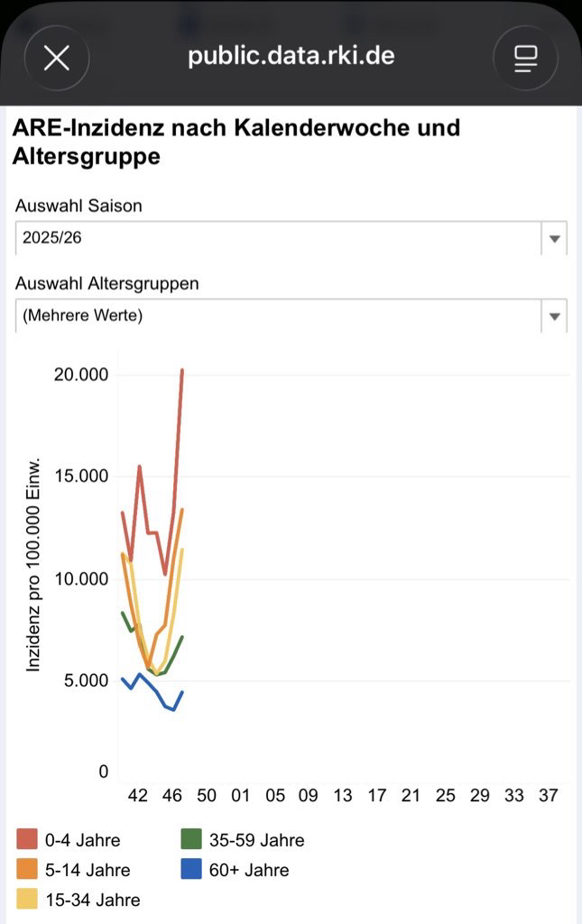Click the yellow 15-34 Jahre legend swatch
582x924 pixels.
27,899
